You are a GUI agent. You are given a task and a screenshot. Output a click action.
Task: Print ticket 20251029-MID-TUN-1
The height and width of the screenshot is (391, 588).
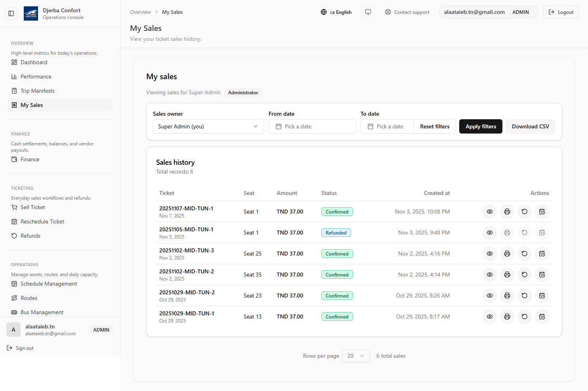(507, 317)
